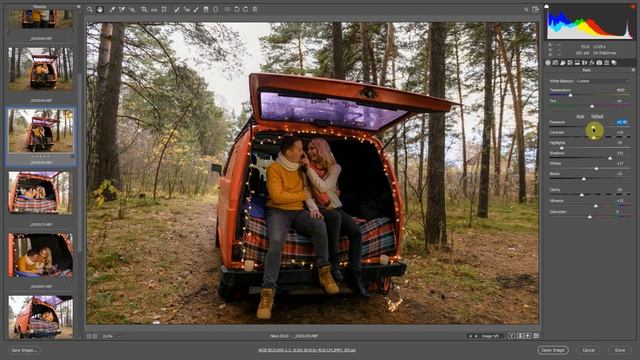Zoom in with the plus button

(x=95, y=336)
